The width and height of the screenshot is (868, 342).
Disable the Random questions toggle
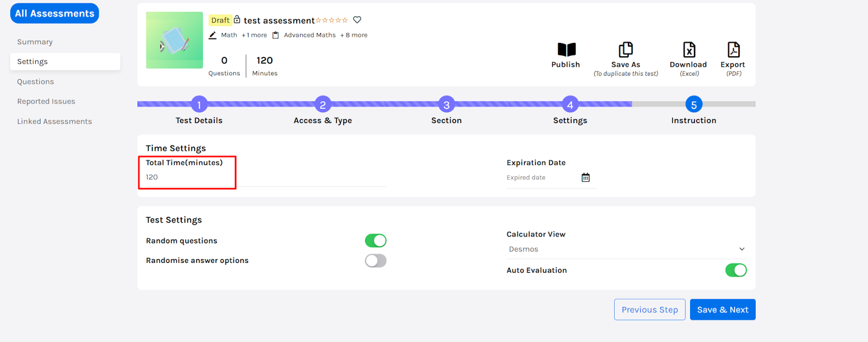(375, 241)
